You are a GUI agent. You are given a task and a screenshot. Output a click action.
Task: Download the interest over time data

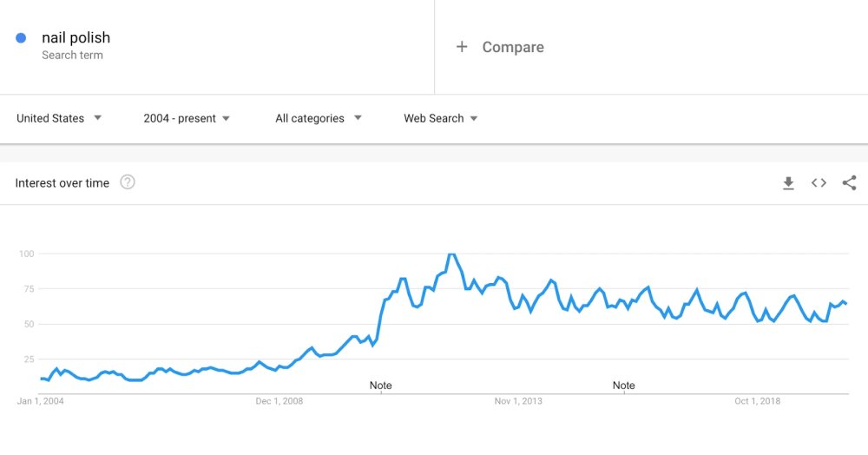coord(788,182)
